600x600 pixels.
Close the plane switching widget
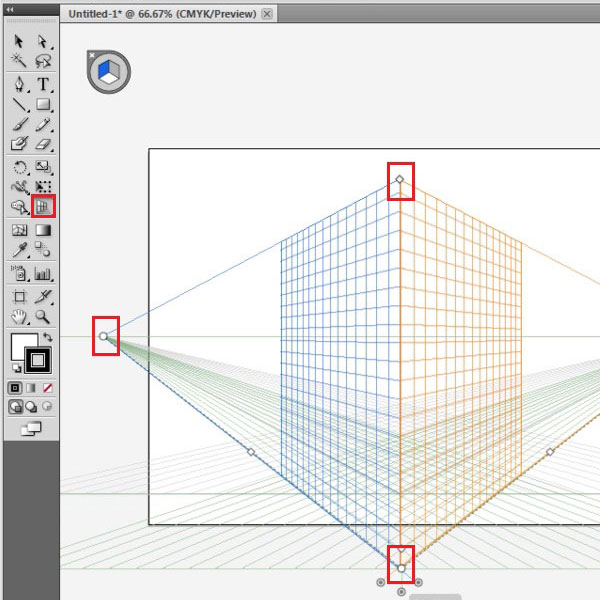92,55
